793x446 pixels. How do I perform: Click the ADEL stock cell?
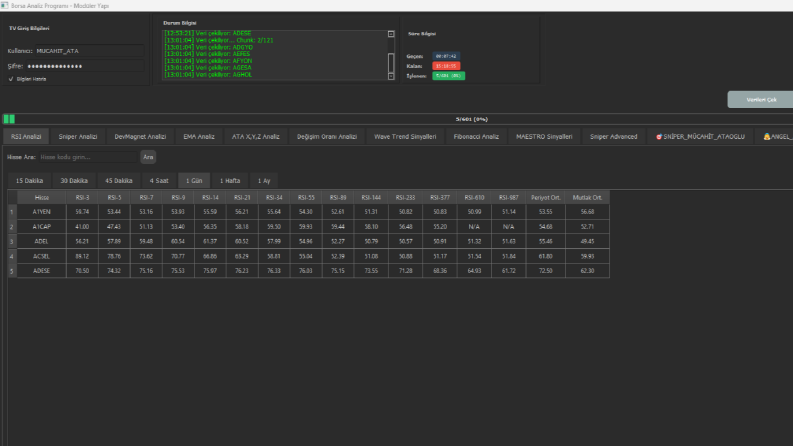(x=41, y=241)
